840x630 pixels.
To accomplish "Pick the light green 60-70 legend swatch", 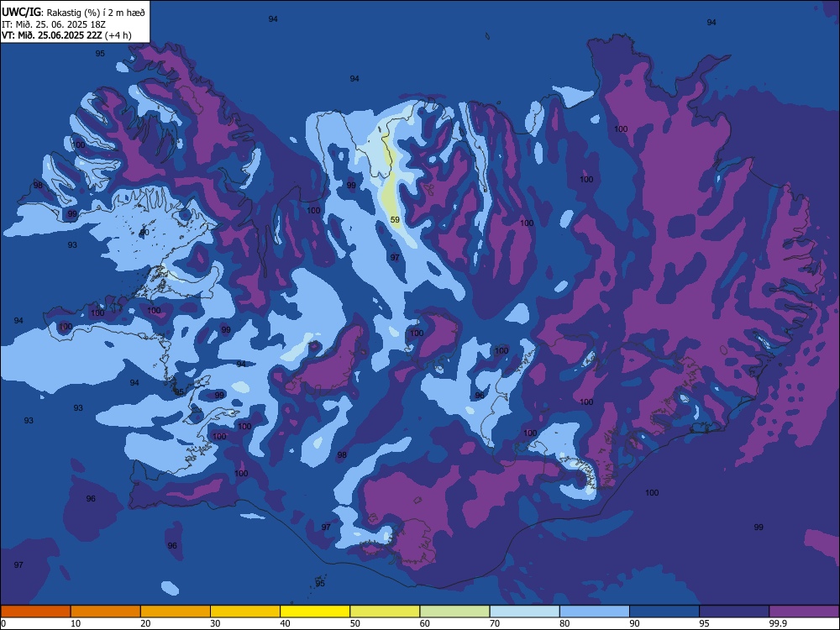I will [x=454, y=612].
